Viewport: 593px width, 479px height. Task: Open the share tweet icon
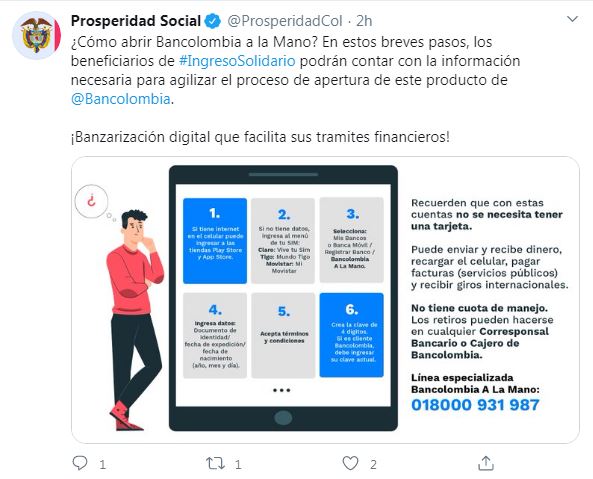[486, 463]
